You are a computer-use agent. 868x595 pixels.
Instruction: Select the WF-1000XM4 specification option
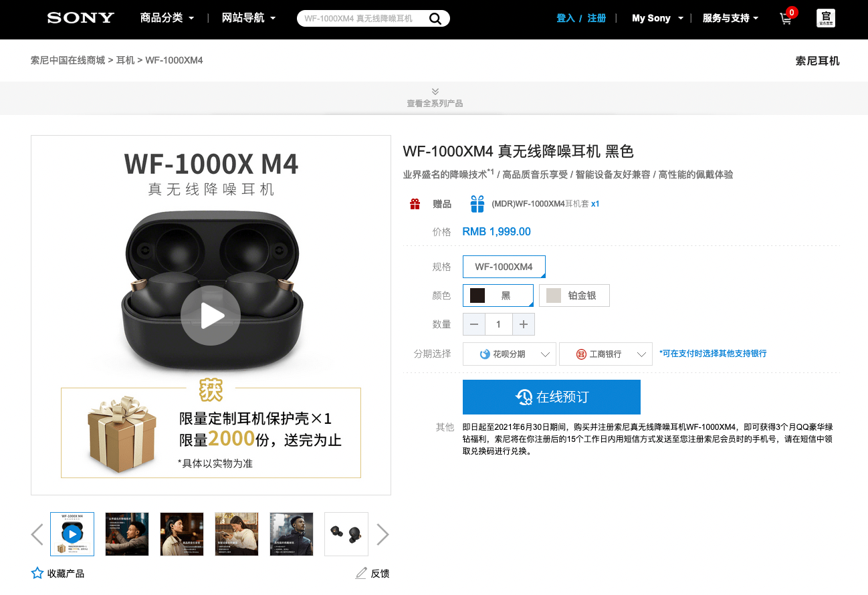point(504,267)
